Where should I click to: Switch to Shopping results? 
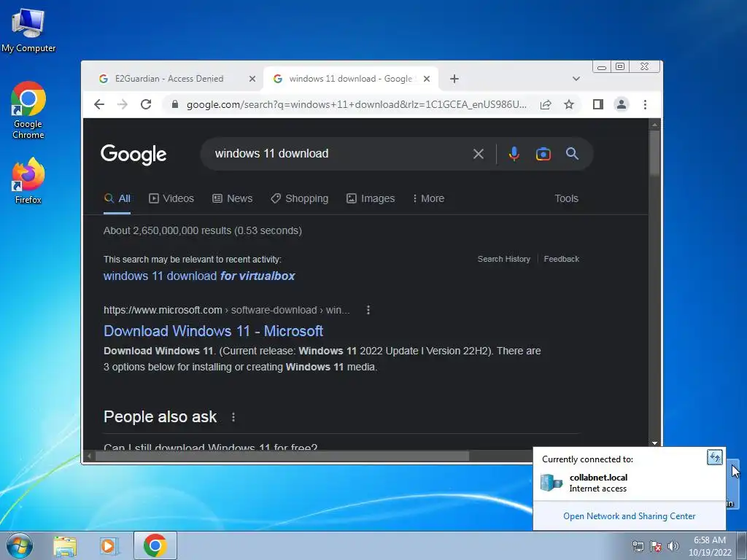[300, 198]
